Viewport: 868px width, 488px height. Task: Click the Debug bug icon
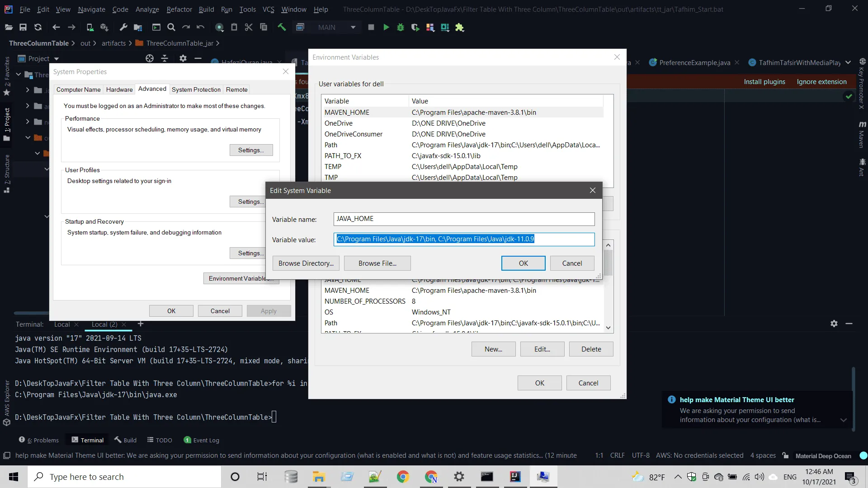coord(400,28)
